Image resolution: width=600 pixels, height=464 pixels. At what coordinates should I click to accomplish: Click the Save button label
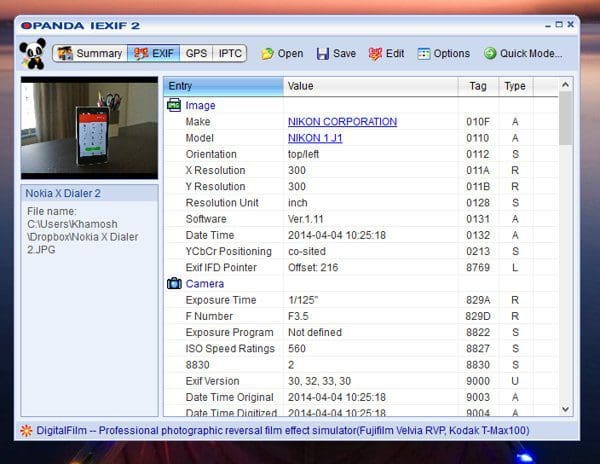tap(344, 54)
